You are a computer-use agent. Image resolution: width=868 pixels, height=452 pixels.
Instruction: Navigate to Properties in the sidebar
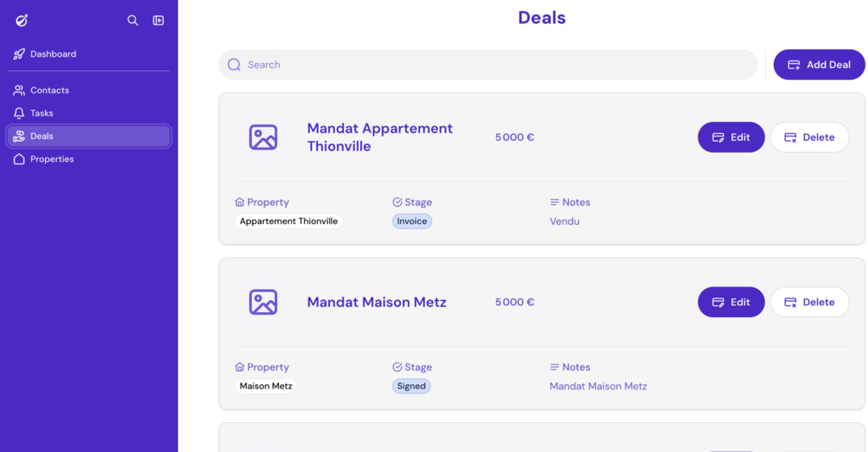point(52,159)
